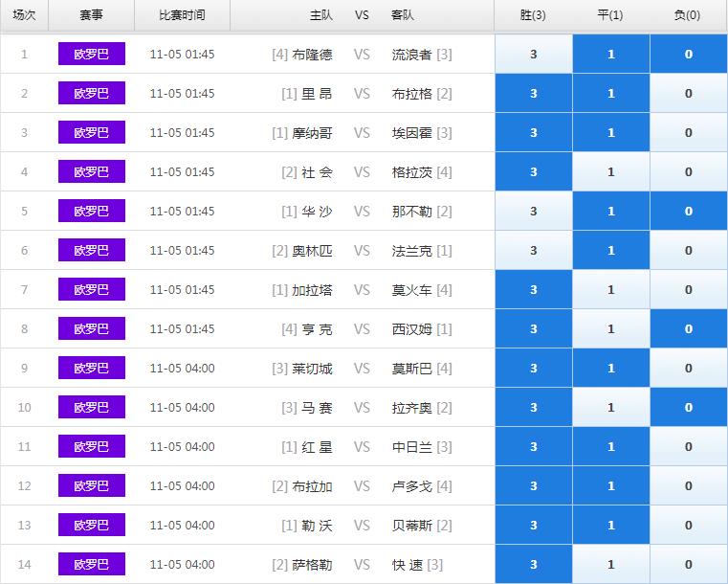
Task: Toggle loss (0) for match 1 流浪者
Action: tap(689, 54)
